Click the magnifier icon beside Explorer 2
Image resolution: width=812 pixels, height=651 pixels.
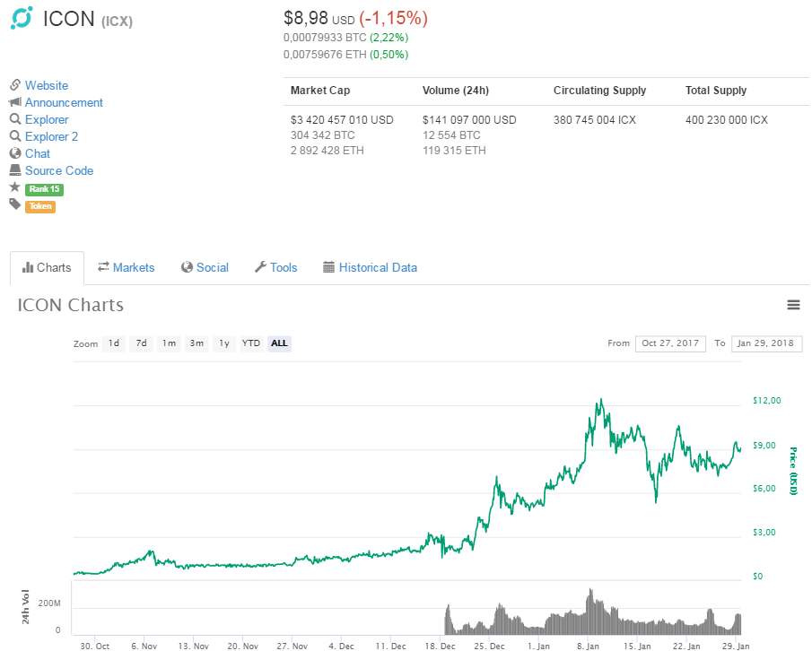point(15,136)
